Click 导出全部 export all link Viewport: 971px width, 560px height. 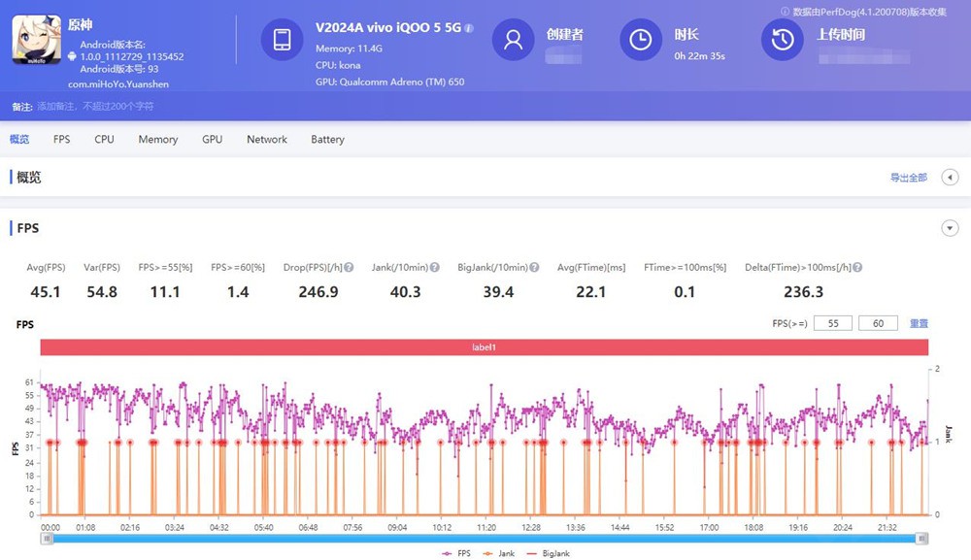tap(909, 178)
